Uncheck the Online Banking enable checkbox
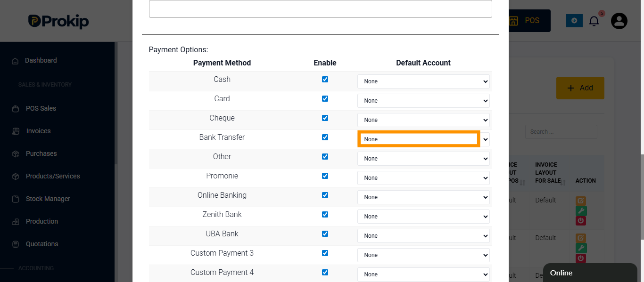644x282 pixels. click(325, 195)
